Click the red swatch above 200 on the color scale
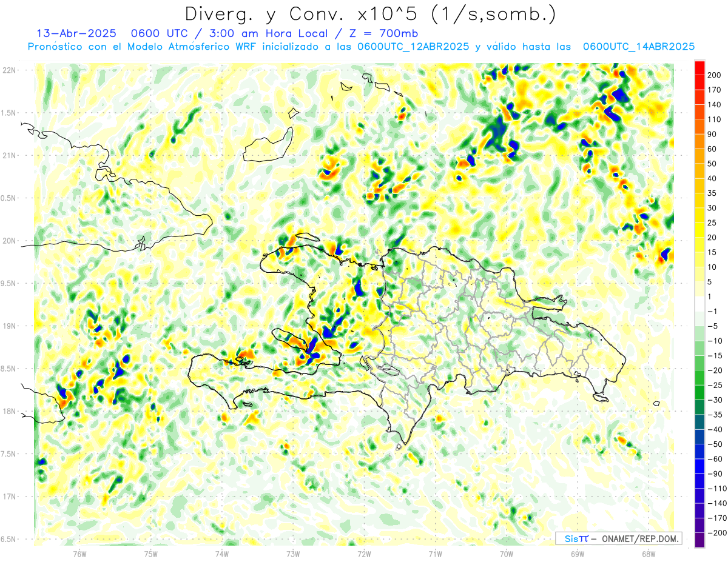The height and width of the screenshot is (562, 728). coord(699,69)
